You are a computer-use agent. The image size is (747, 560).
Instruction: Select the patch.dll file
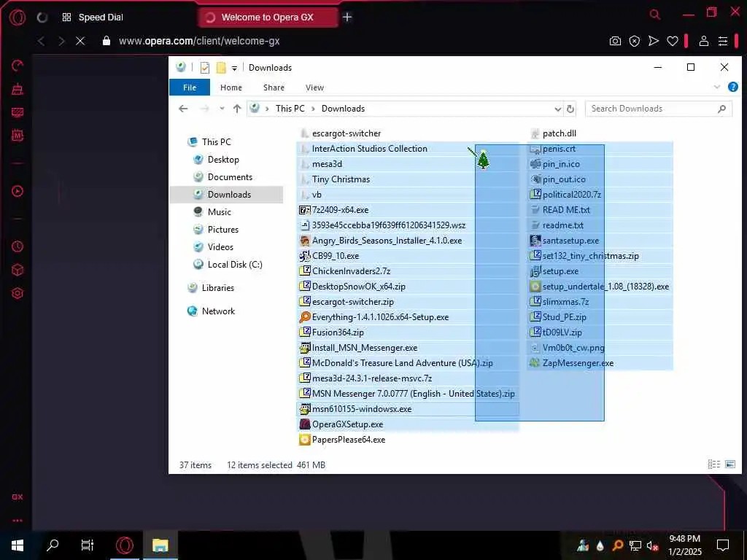click(559, 133)
